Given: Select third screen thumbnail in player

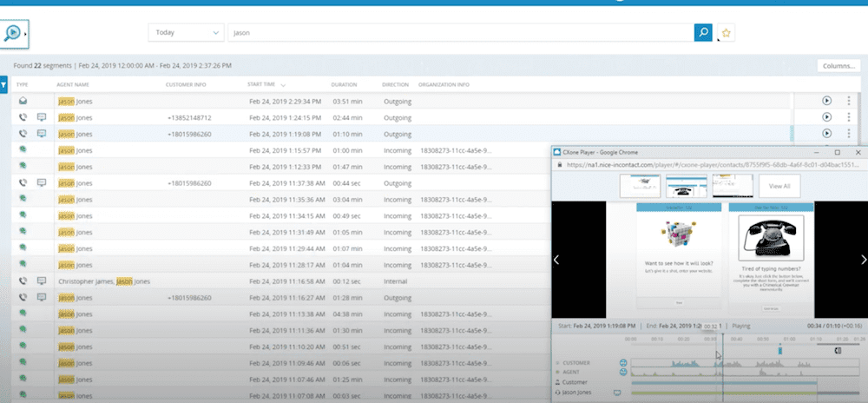Looking at the screenshot, I should click(733, 186).
